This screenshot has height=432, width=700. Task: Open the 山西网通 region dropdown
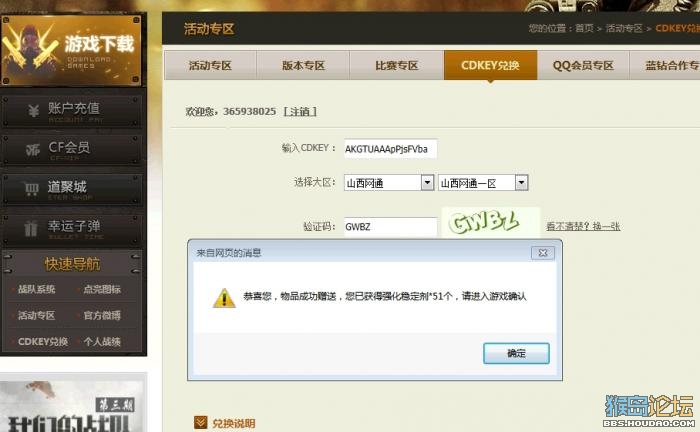tap(389, 183)
